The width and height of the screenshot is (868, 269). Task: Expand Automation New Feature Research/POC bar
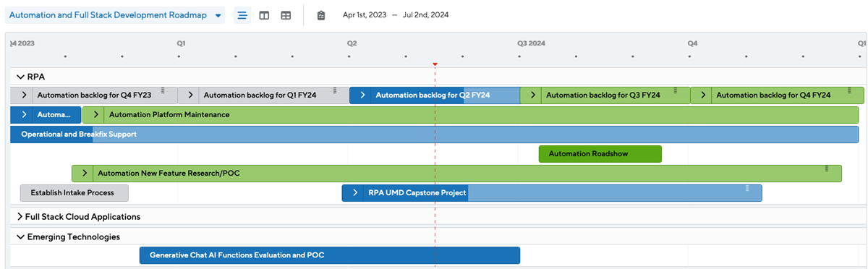click(x=84, y=174)
